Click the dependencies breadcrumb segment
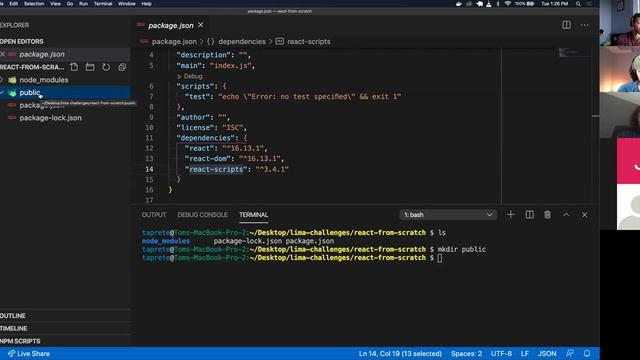This screenshot has width=640, height=360. tap(242, 42)
